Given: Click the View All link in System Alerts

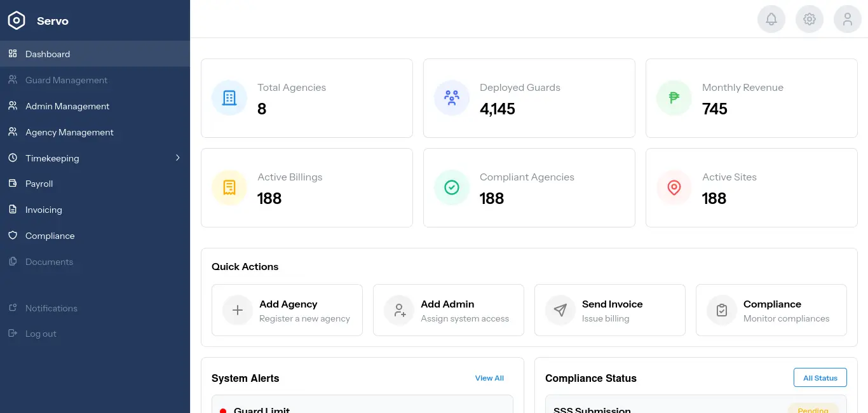Looking at the screenshot, I should click(489, 377).
